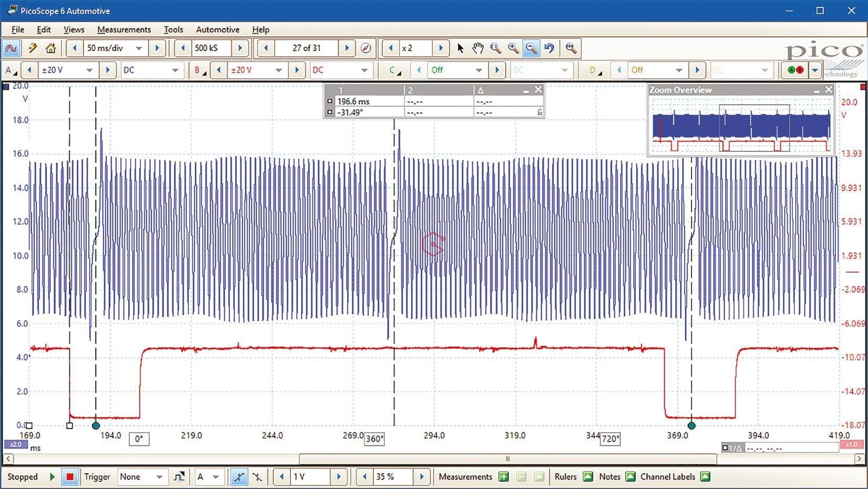This screenshot has width=868, height=489.
Task: Increase pre-trigger 35 % arrow
Action: pos(421,477)
